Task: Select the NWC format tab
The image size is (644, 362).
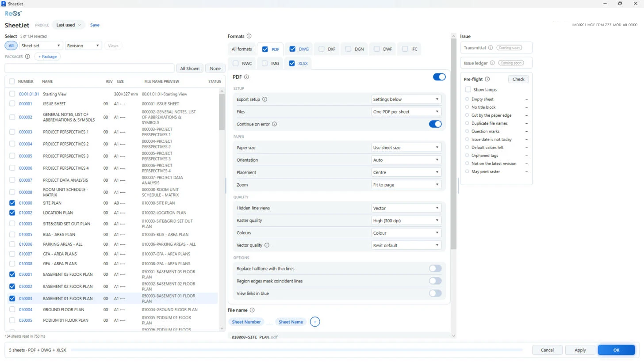Action: pos(242,63)
